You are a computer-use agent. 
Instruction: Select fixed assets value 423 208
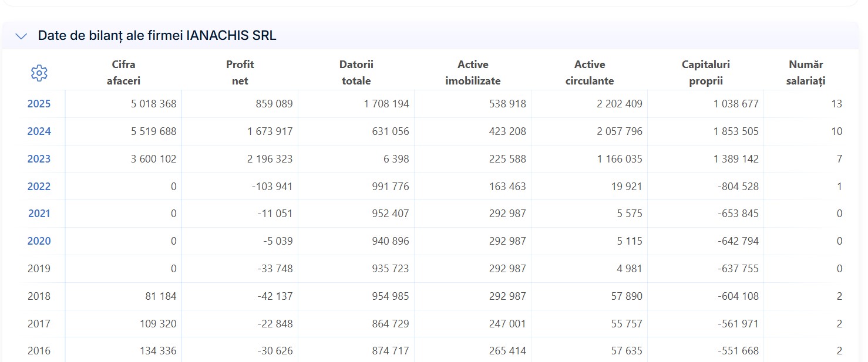tap(507, 131)
